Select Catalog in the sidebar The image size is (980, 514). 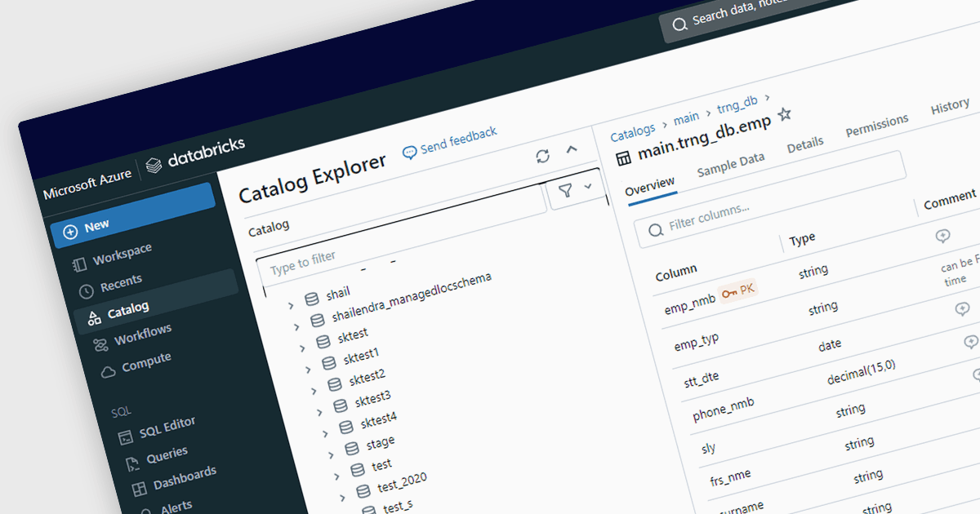pos(128,310)
